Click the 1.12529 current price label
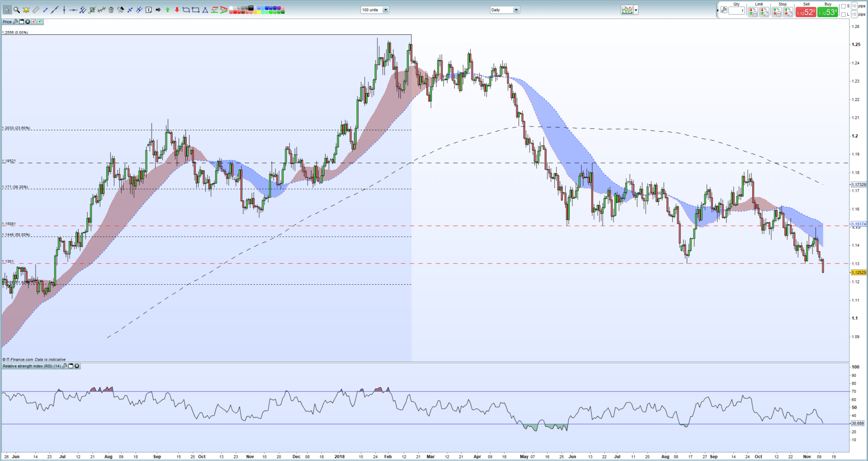 coord(859,273)
